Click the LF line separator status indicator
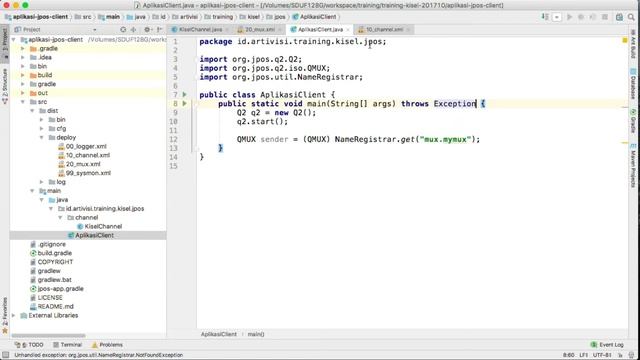This screenshot has height=360, width=640. point(584,355)
